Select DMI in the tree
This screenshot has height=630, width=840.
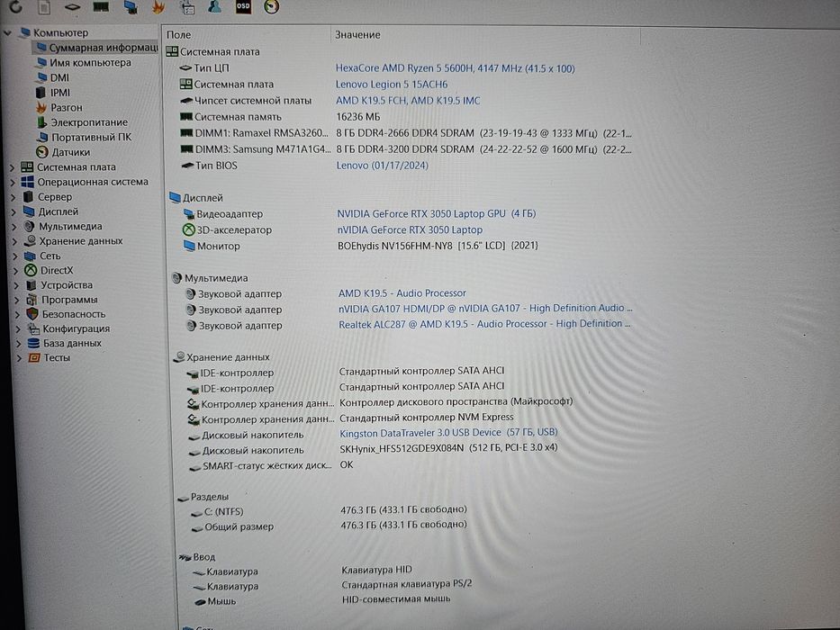click(x=59, y=77)
